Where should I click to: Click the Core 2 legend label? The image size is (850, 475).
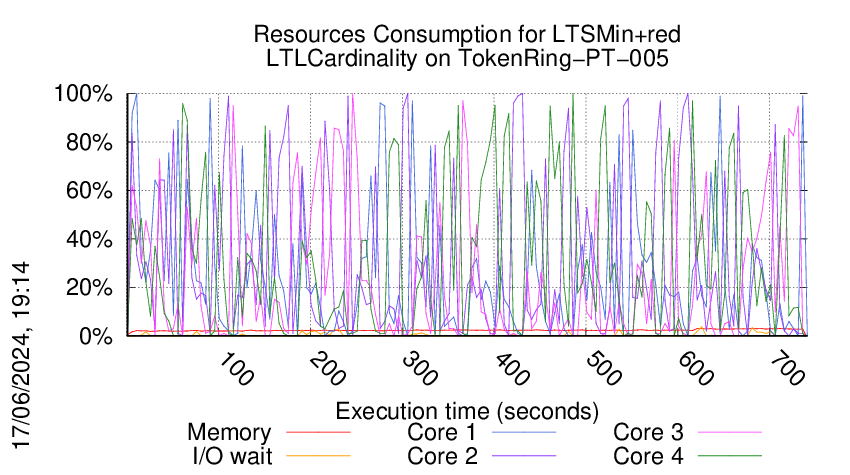pos(442,456)
